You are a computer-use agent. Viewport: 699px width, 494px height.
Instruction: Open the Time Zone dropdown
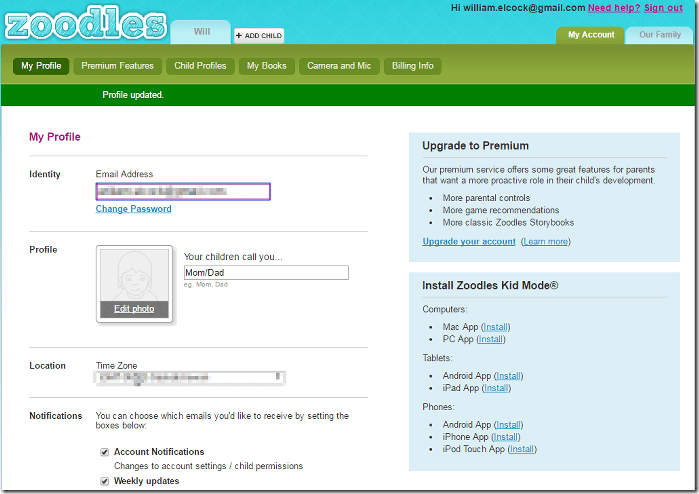(x=190, y=378)
